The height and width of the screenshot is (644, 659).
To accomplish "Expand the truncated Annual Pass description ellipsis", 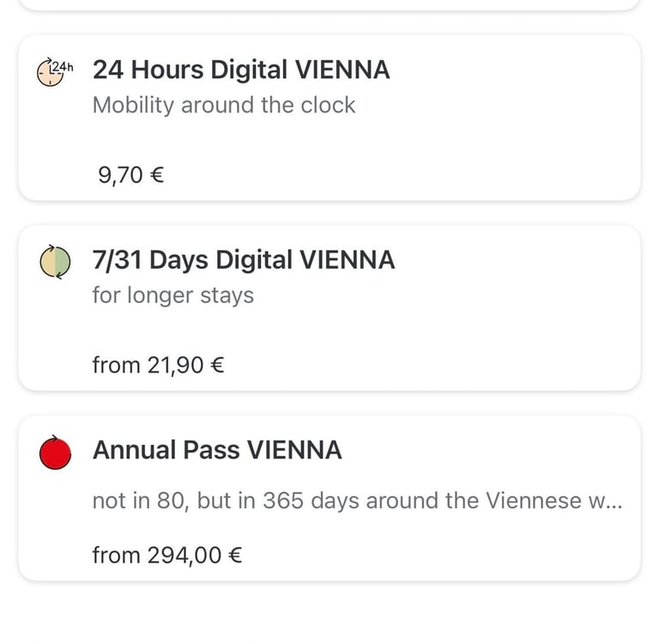I will coord(613,502).
